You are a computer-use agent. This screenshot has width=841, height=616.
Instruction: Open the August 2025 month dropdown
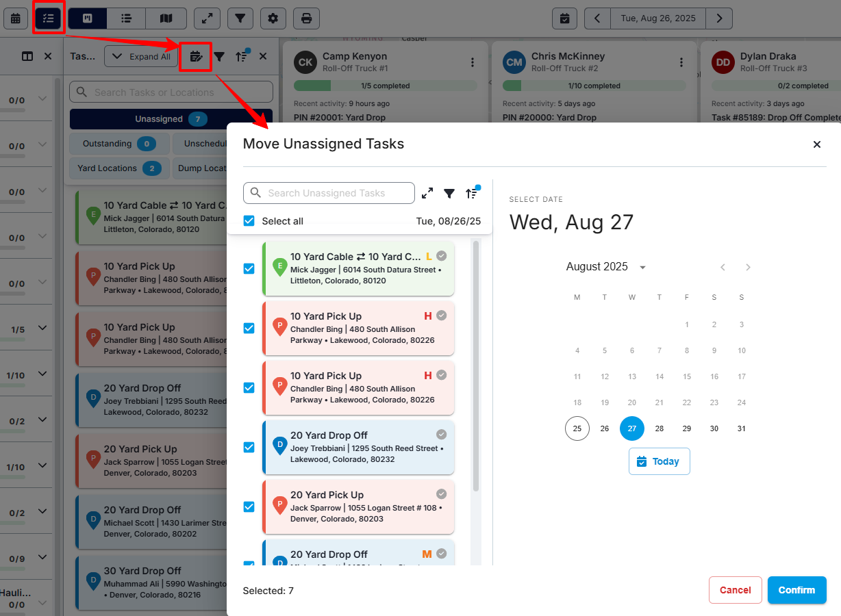(605, 267)
